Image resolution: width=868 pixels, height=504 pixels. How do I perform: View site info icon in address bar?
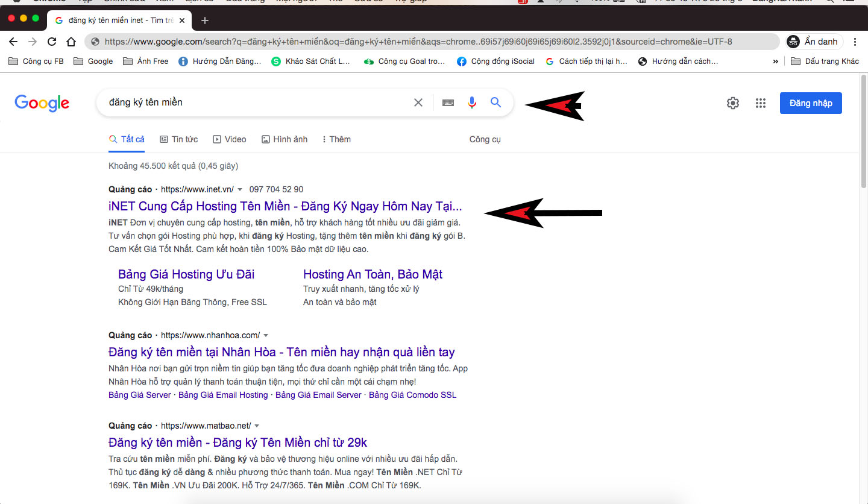pyautogui.click(x=95, y=42)
